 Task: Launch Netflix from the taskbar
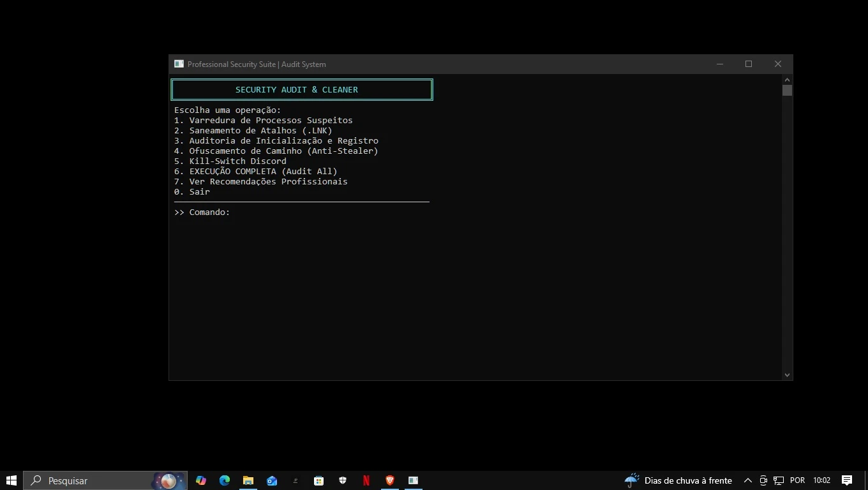366,480
